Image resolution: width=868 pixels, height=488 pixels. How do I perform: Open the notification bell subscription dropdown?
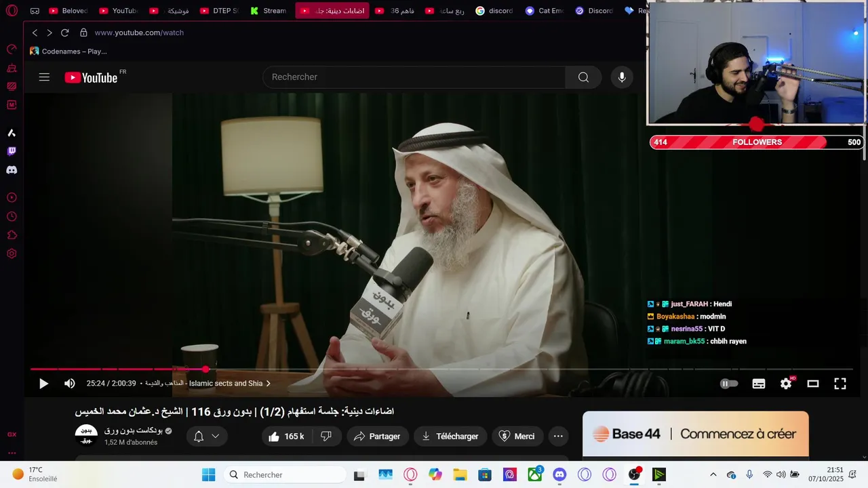tap(207, 436)
